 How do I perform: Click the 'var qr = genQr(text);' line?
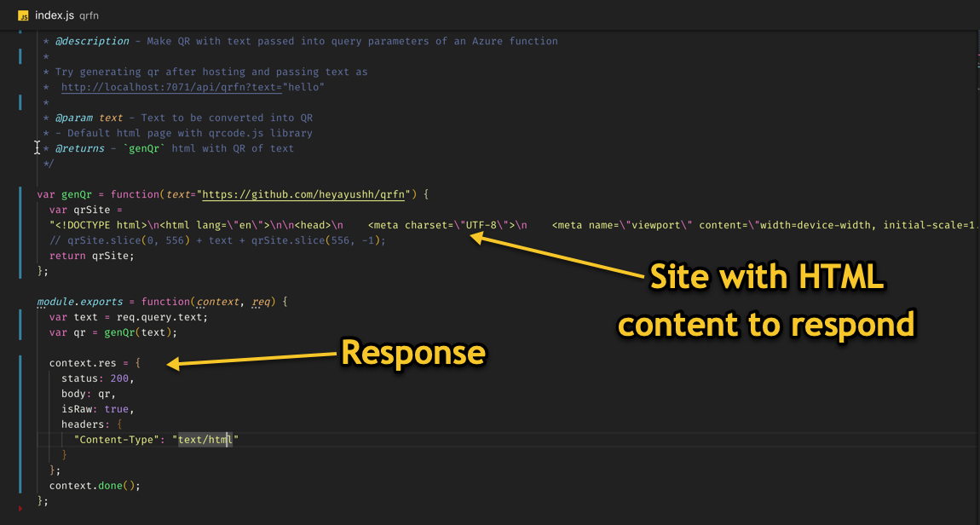(x=113, y=332)
